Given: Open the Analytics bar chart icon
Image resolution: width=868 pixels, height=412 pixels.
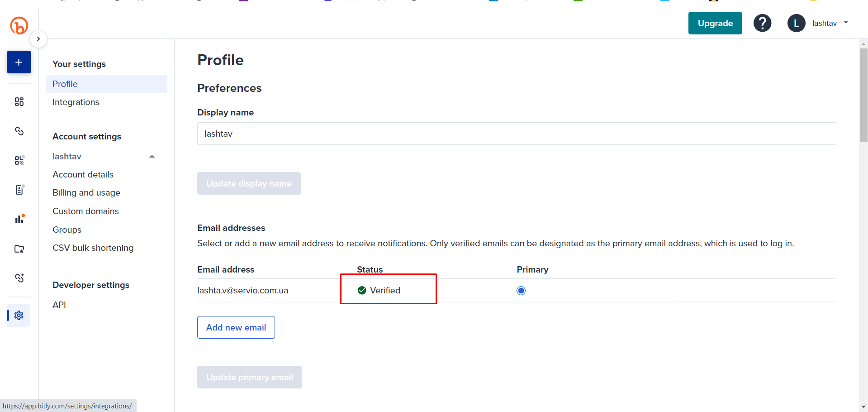Looking at the screenshot, I should (x=19, y=219).
